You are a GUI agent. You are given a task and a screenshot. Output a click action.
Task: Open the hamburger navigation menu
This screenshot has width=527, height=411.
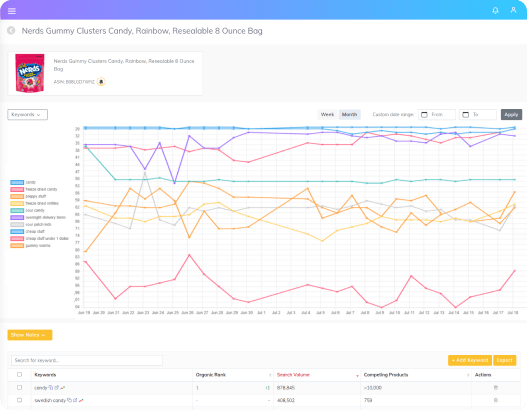coord(12,11)
